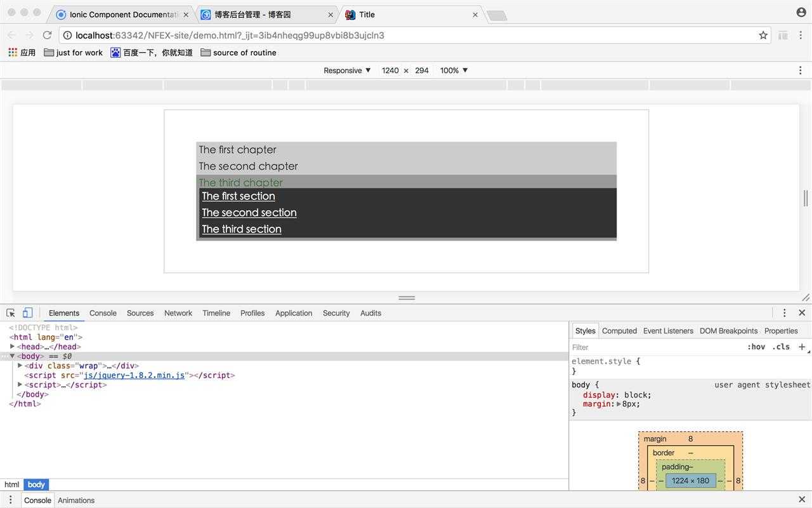Expand the div class wrap node
The image size is (812, 508).
[x=20, y=366]
